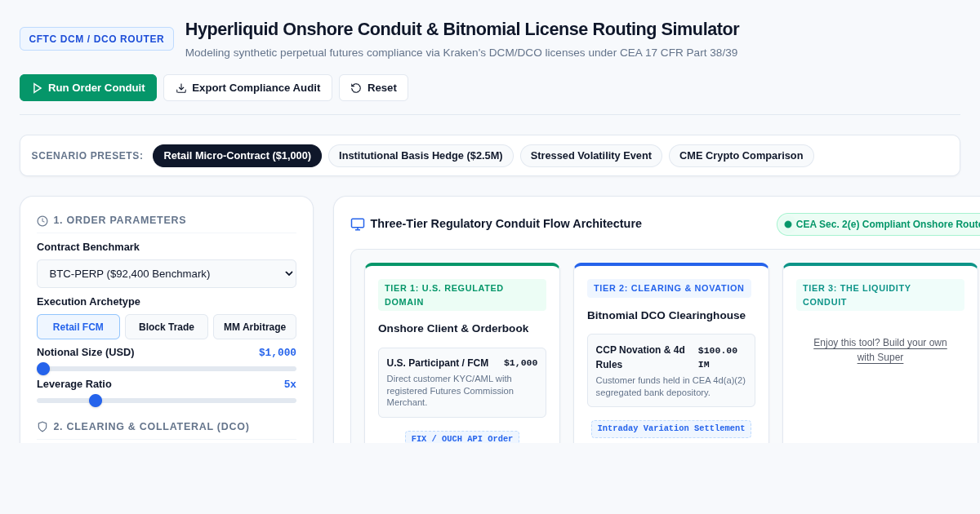Click the clock icon next to Order Parameters
The image size is (980, 514).
point(42,221)
